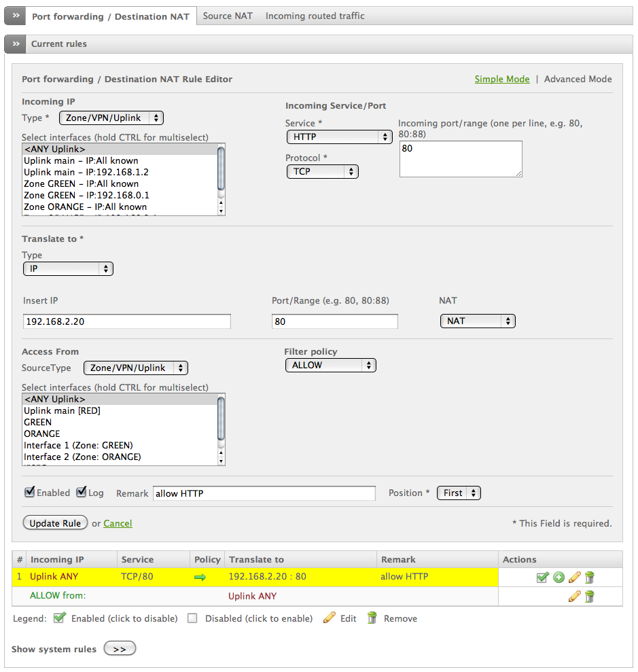The height and width of the screenshot is (672, 638).
Task: Open the Protocol dropdown showing TCP
Action: tap(322, 171)
